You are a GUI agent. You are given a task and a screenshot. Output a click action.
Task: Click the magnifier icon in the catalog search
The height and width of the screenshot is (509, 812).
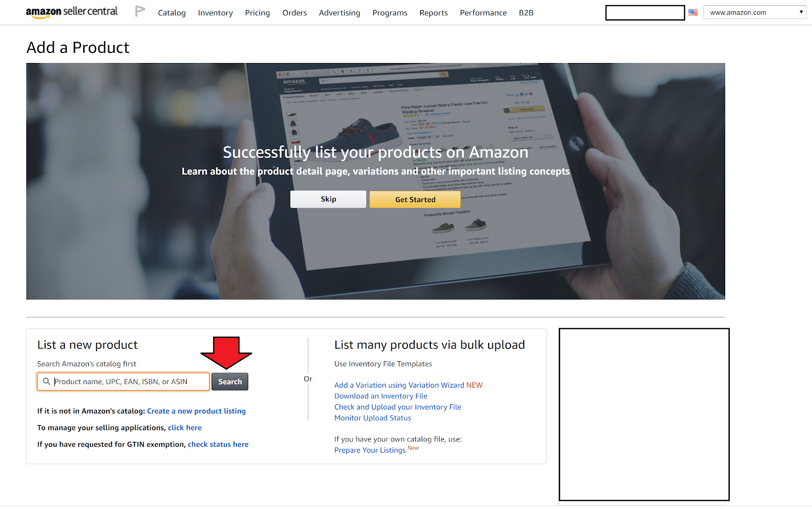coord(46,381)
